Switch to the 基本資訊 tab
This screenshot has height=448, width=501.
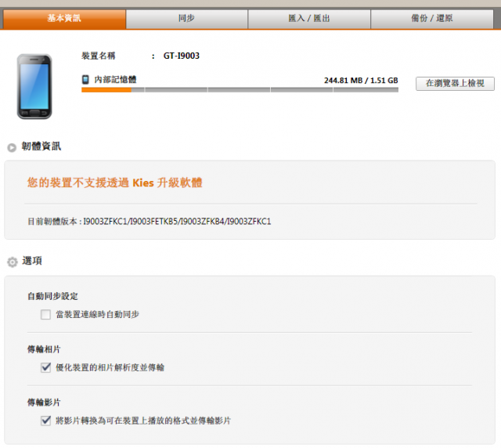[64, 19]
